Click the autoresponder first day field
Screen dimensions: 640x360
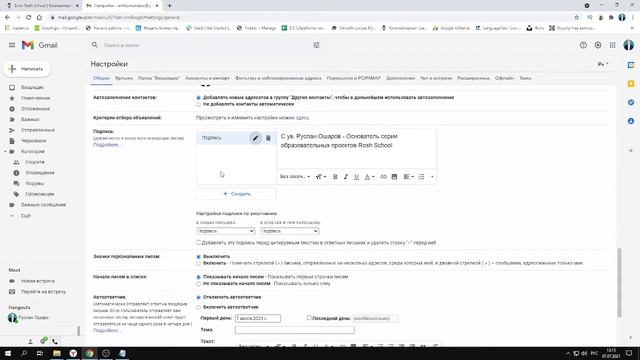(x=258, y=318)
